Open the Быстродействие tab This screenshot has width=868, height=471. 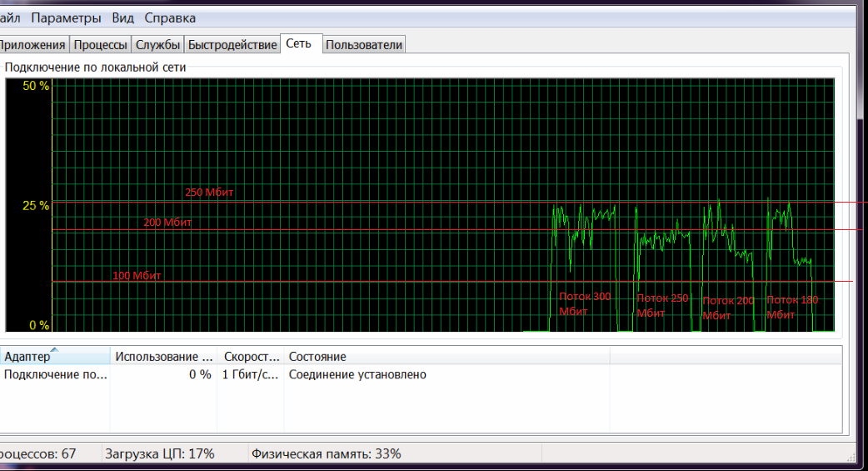click(232, 45)
